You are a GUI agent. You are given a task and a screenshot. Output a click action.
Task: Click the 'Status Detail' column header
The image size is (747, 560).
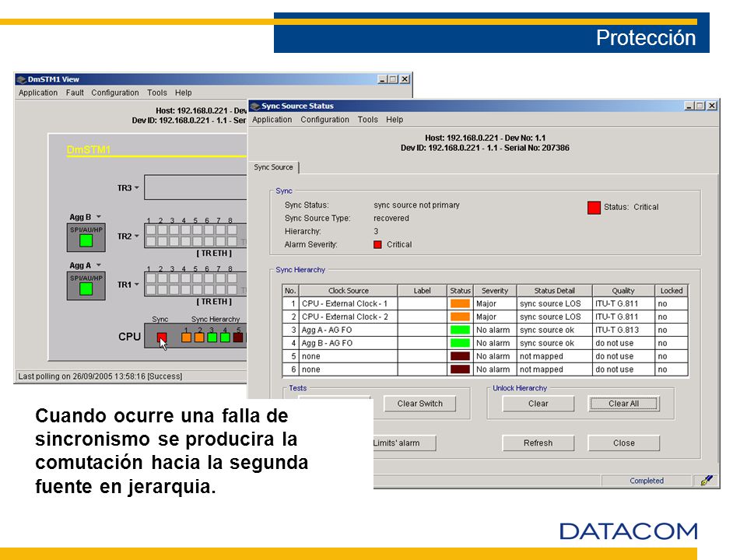pos(555,290)
